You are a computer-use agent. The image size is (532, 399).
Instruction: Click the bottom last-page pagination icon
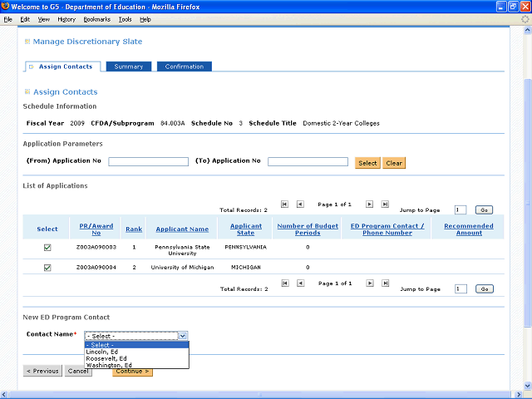(x=384, y=283)
